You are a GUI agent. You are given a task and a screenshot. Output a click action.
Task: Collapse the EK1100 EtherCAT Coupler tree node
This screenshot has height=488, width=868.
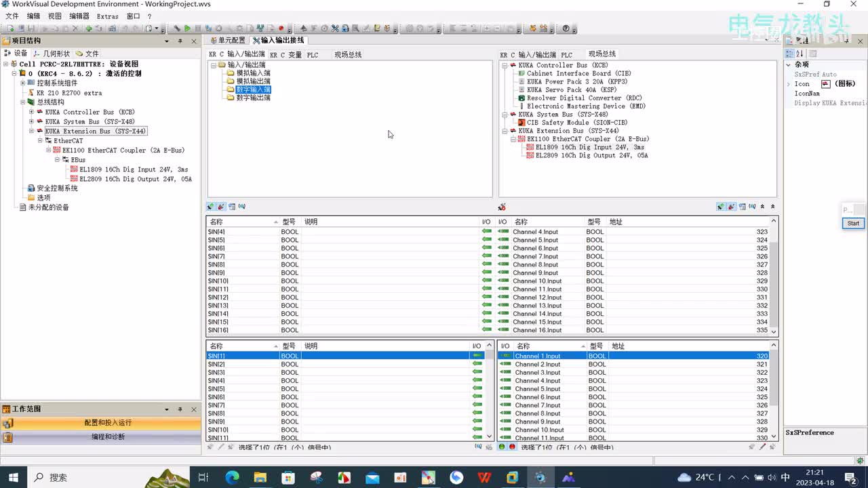[49, 150]
